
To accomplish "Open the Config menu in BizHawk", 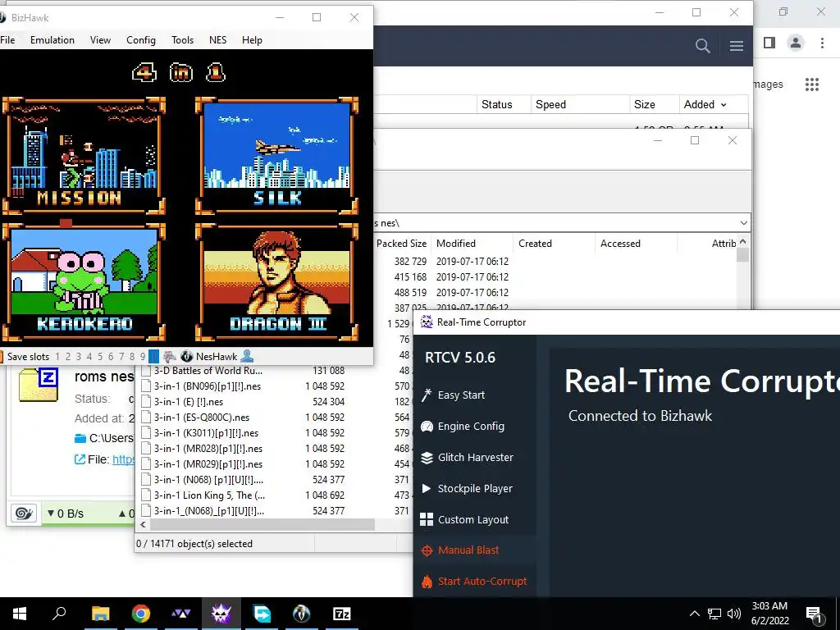I will (x=141, y=40).
